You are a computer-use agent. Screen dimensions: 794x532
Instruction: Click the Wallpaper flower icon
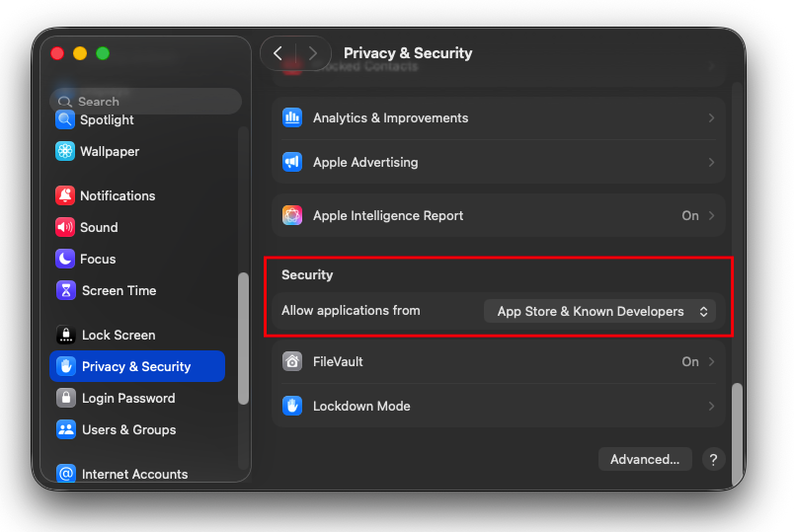65,151
